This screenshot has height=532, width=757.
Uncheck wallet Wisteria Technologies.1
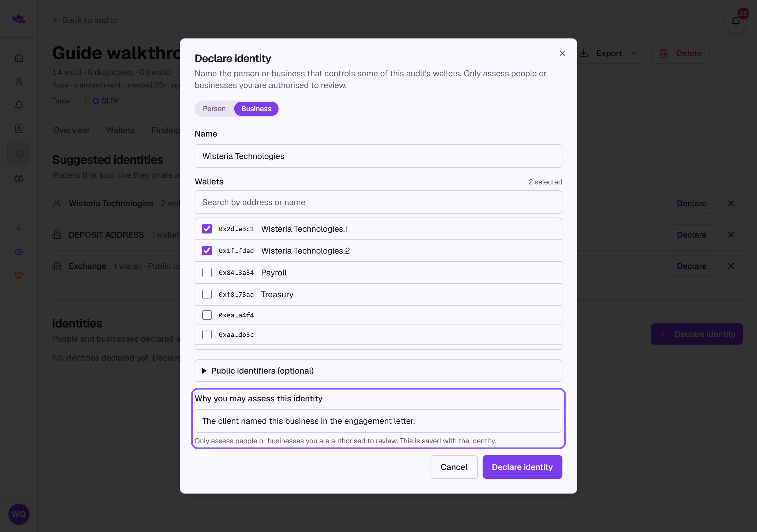coord(207,229)
